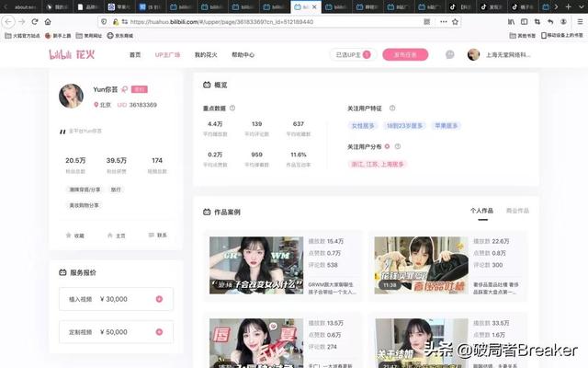Click the plus icon beside 植入视频 ¥30,000
The height and width of the screenshot is (368, 588).
pos(159,299)
